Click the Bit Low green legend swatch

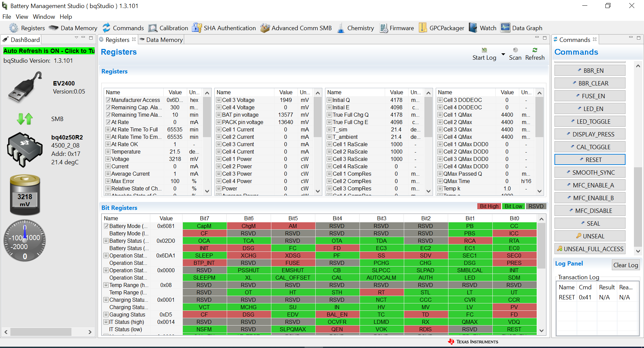click(x=513, y=206)
